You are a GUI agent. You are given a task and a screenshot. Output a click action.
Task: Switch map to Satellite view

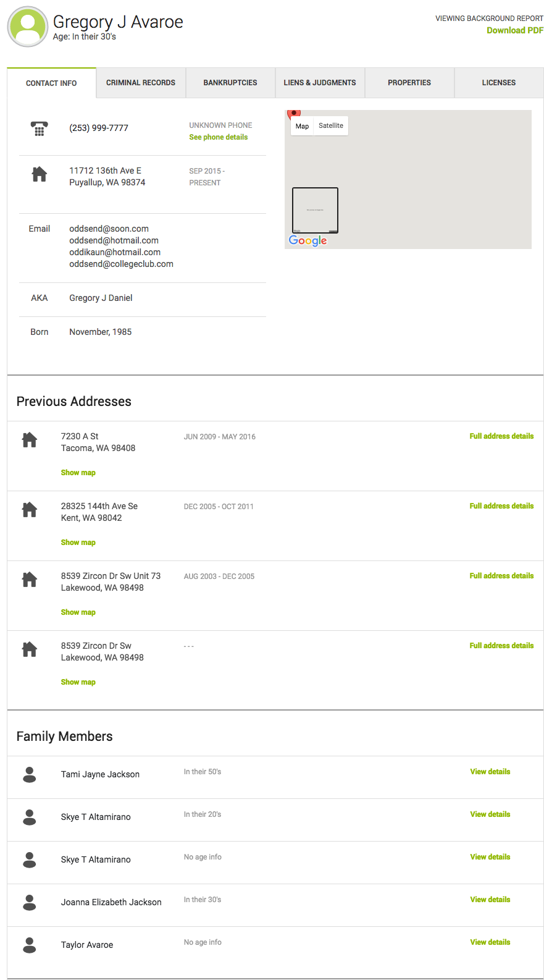coord(331,125)
